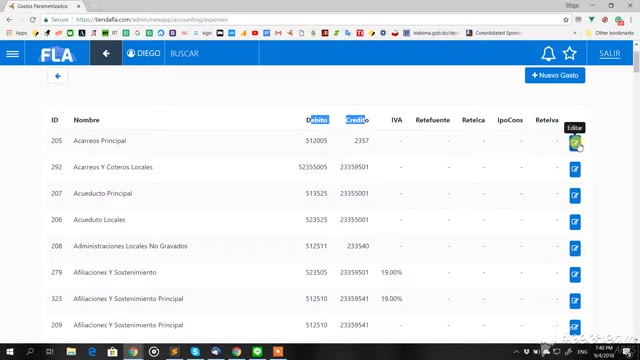This screenshot has width=640, height=360.
Task: Select 19.00% IVA in row 279
Action: (391, 272)
